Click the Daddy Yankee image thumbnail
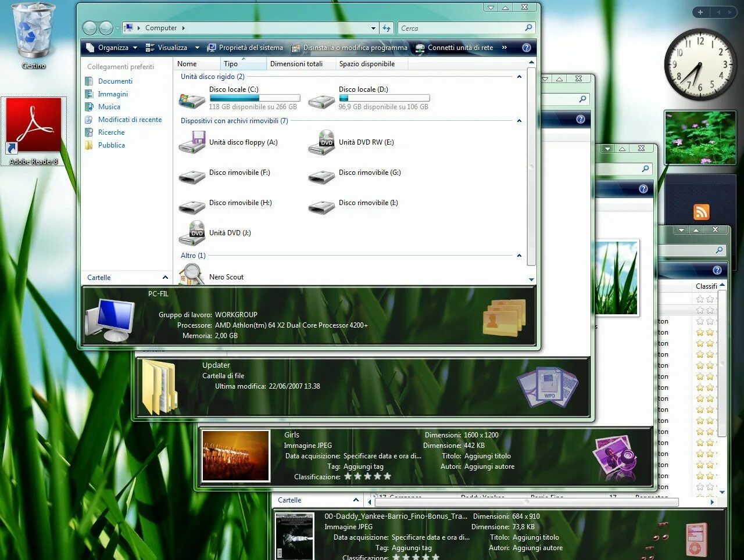 [295, 536]
